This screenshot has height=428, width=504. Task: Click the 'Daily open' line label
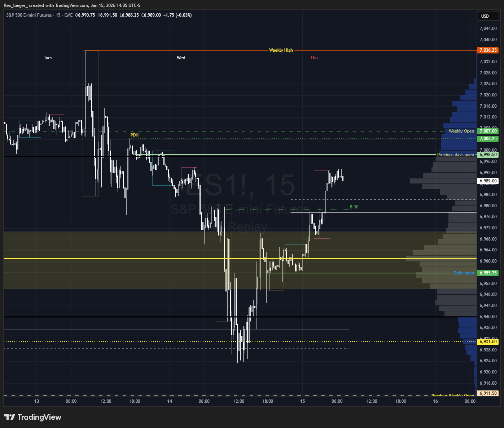click(x=464, y=273)
